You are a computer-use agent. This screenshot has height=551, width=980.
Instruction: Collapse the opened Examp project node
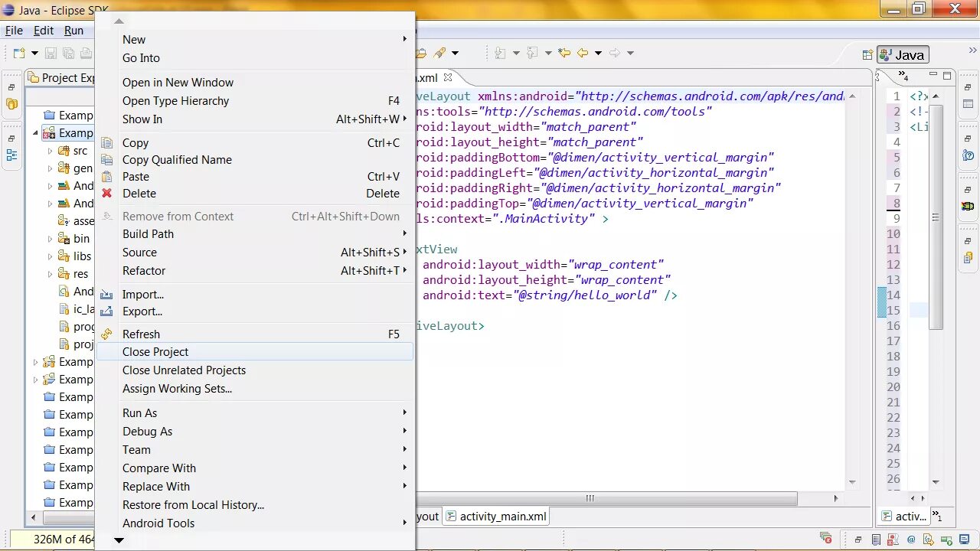pos(35,133)
